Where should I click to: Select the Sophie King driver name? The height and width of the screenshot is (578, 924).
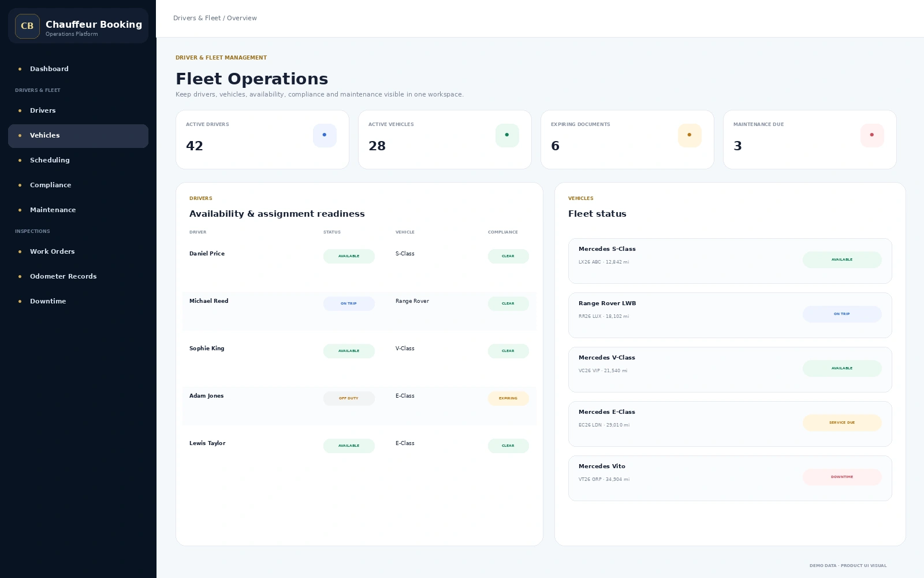(x=207, y=349)
